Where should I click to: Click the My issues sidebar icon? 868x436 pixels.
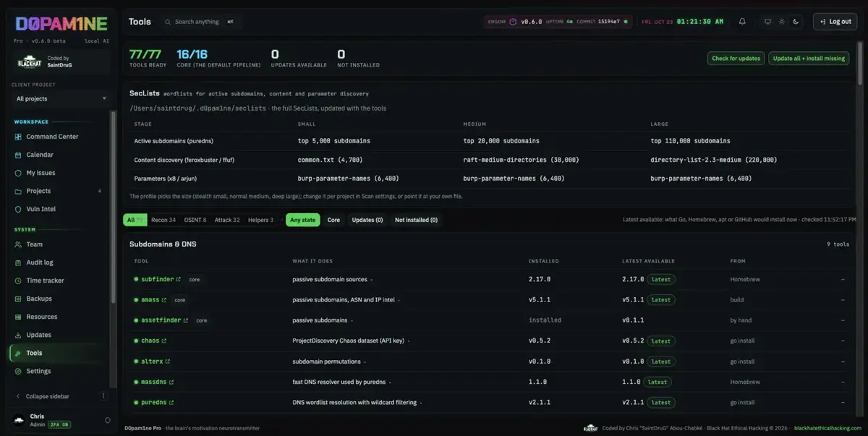click(x=19, y=173)
